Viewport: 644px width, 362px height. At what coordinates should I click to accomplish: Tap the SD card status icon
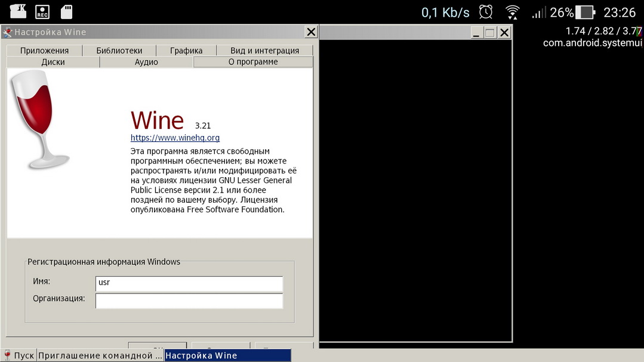[66, 12]
